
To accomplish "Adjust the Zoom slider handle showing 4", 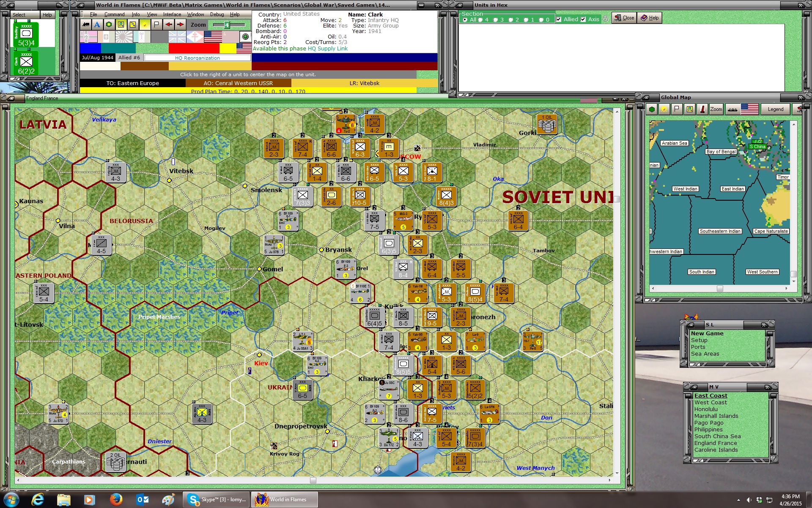I will [x=227, y=25].
